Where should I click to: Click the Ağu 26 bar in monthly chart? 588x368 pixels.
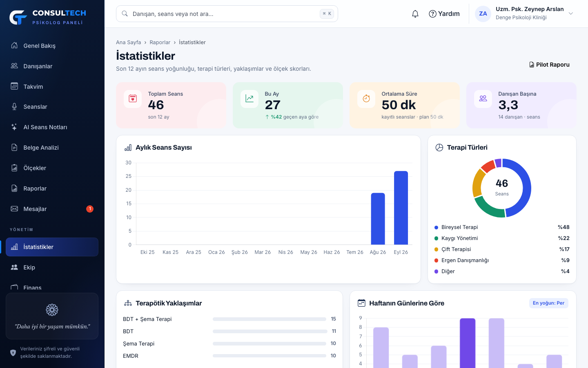[378, 219]
